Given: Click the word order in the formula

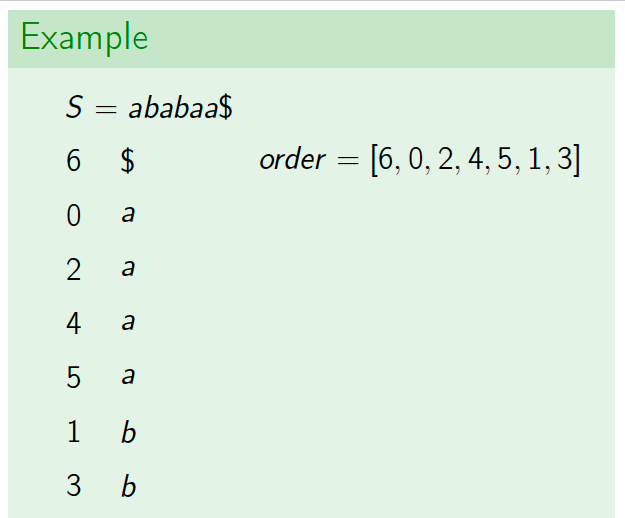Looking at the screenshot, I should pyautogui.click(x=293, y=160).
